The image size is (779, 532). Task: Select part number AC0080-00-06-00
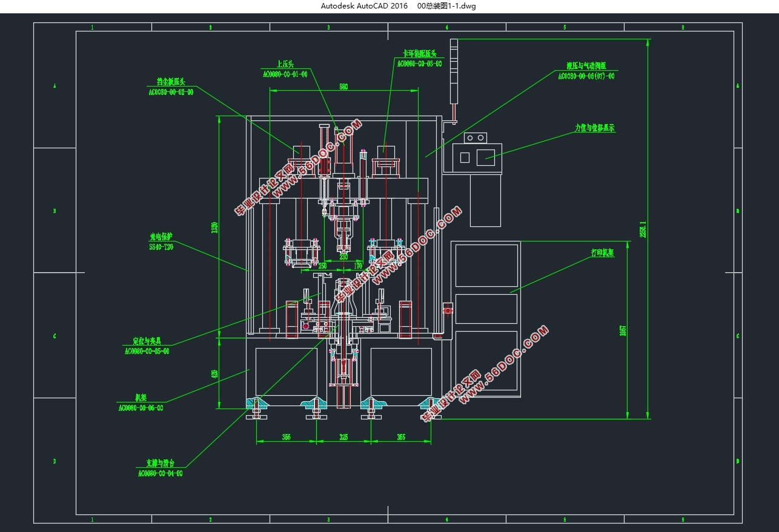click(141, 408)
